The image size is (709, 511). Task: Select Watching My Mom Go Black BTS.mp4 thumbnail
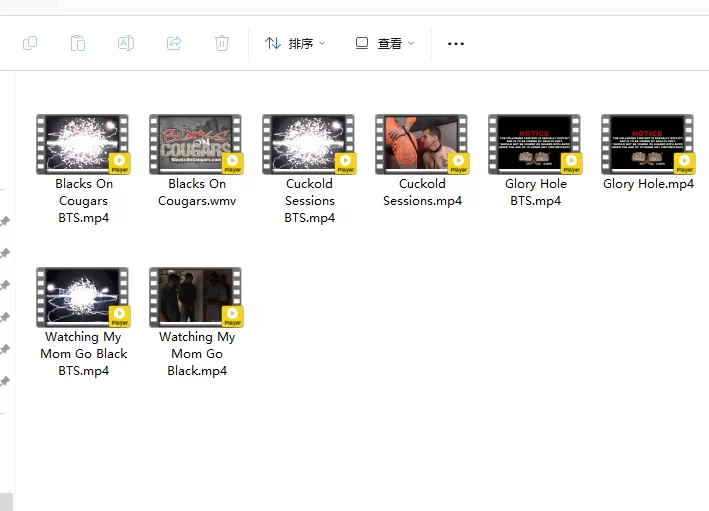tap(83, 297)
